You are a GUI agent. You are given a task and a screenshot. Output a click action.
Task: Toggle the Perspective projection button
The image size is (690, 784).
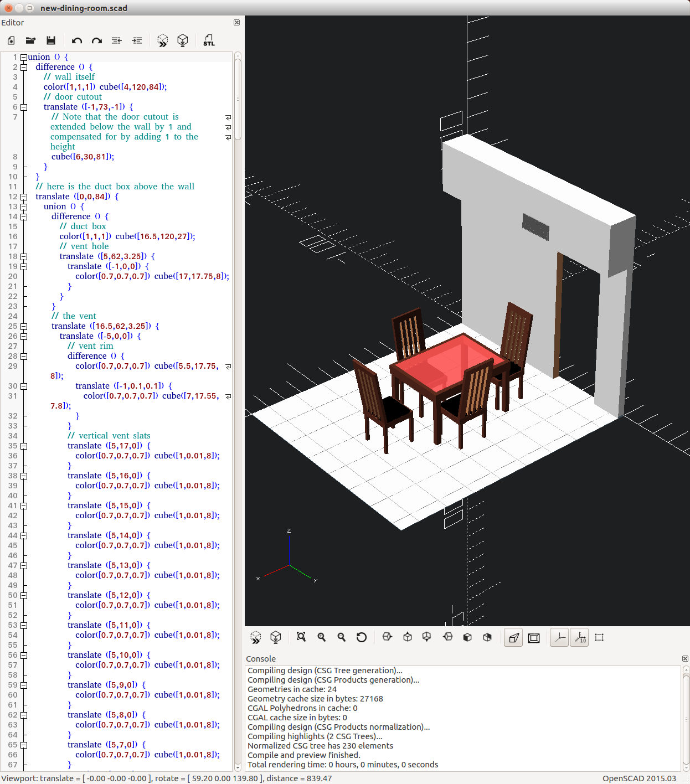[514, 638]
